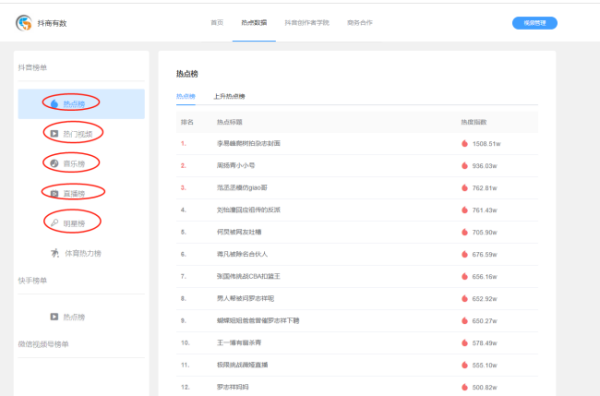Screen dimensions: 600x396
Task: Click the 微信视频号榜单 section heading
Action: coord(43,344)
